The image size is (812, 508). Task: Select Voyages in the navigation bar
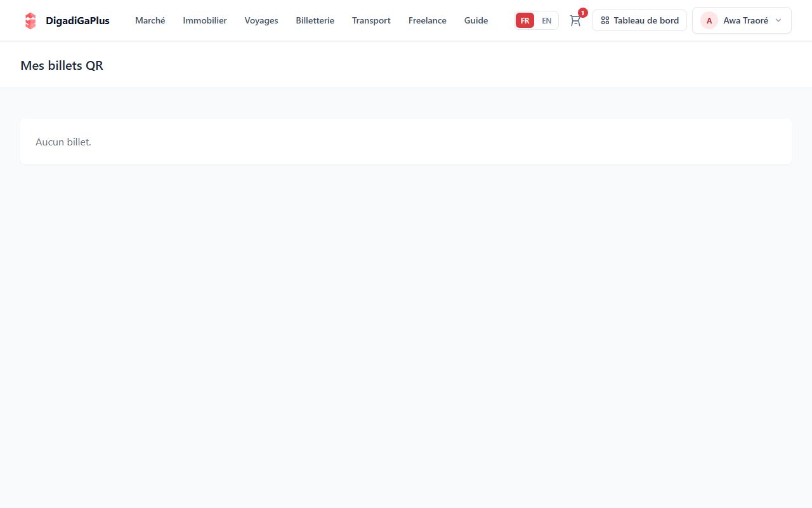pos(261,20)
